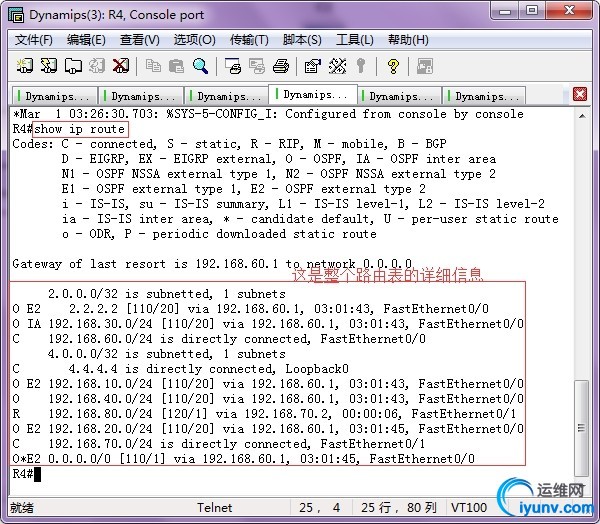The image size is (600, 524).
Task: Open the 编辑(E) menu
Action: click(86, 40)
